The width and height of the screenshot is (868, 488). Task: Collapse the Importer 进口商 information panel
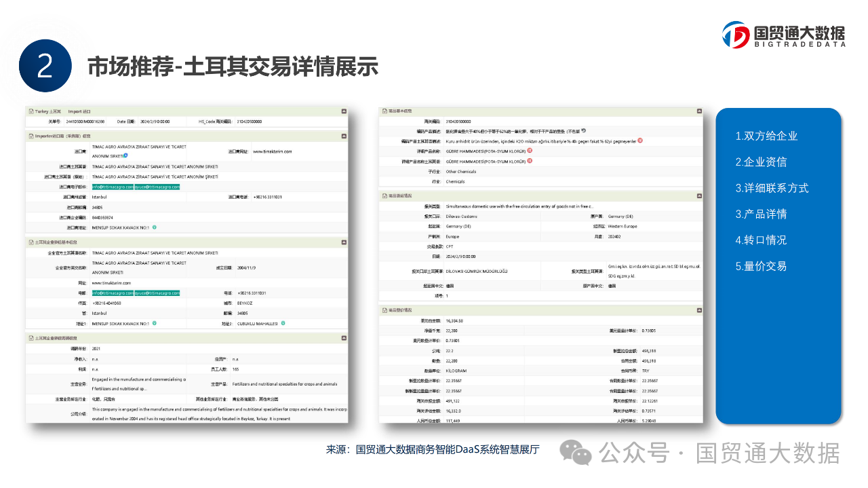(344, 136)
